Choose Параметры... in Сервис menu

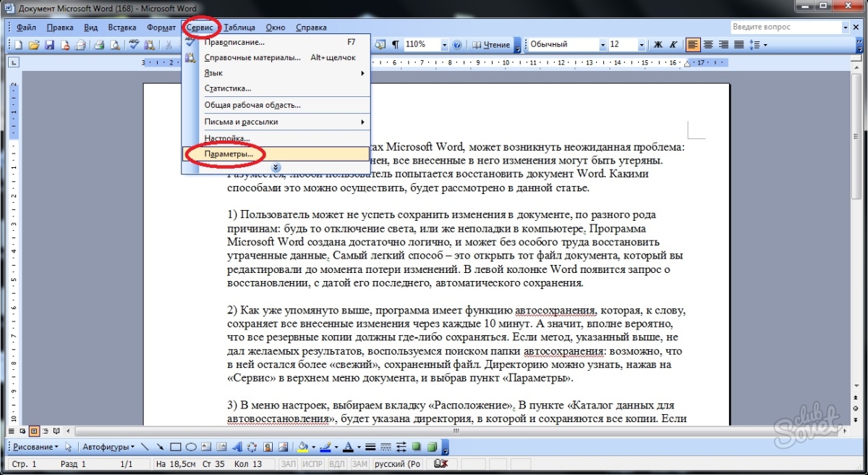(x=276, y=154)
